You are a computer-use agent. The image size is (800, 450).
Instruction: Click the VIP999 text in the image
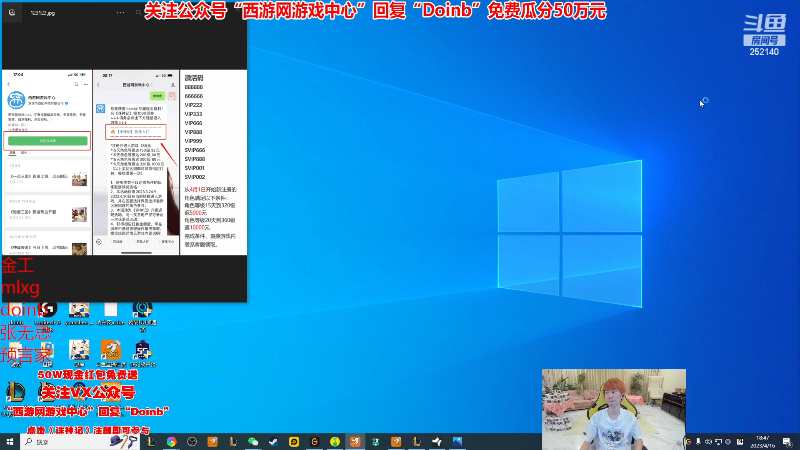coord(193,141)
